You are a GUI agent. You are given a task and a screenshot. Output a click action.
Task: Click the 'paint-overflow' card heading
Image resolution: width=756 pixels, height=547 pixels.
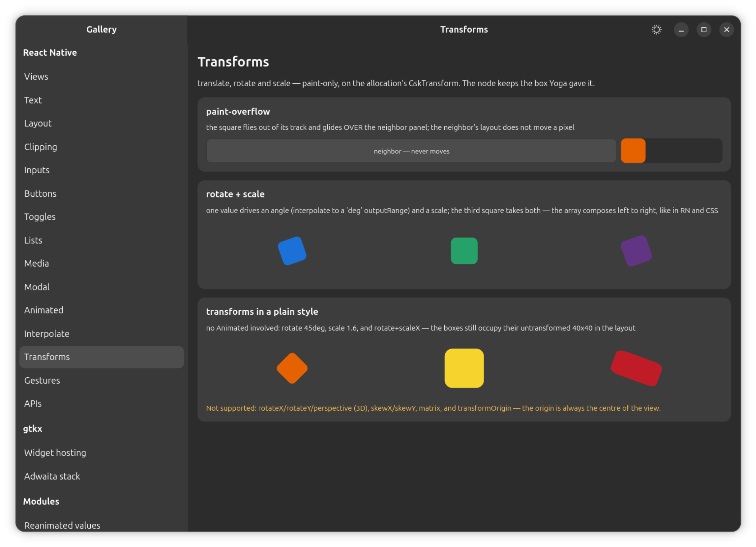coord(238,111)
